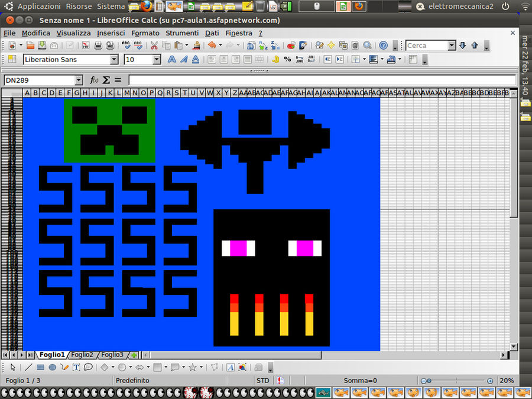Paste from the clipboard icon

179,45
